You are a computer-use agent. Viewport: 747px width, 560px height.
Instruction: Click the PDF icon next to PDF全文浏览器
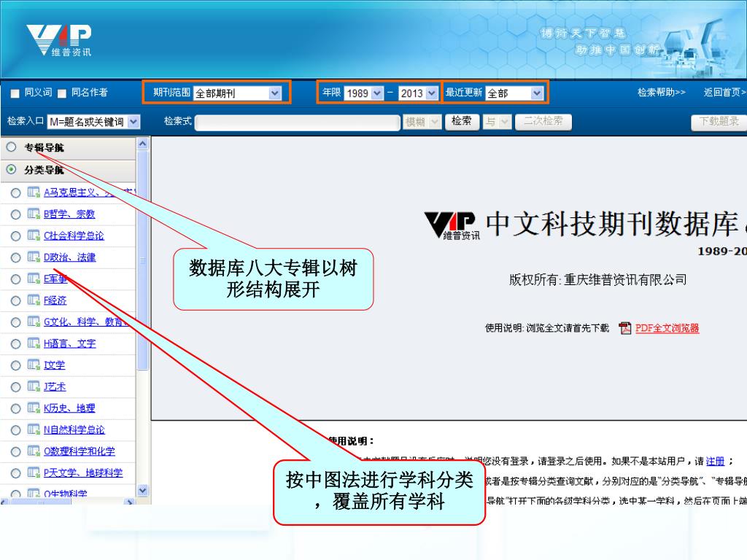pyautogui.click(x=624, y=328)
